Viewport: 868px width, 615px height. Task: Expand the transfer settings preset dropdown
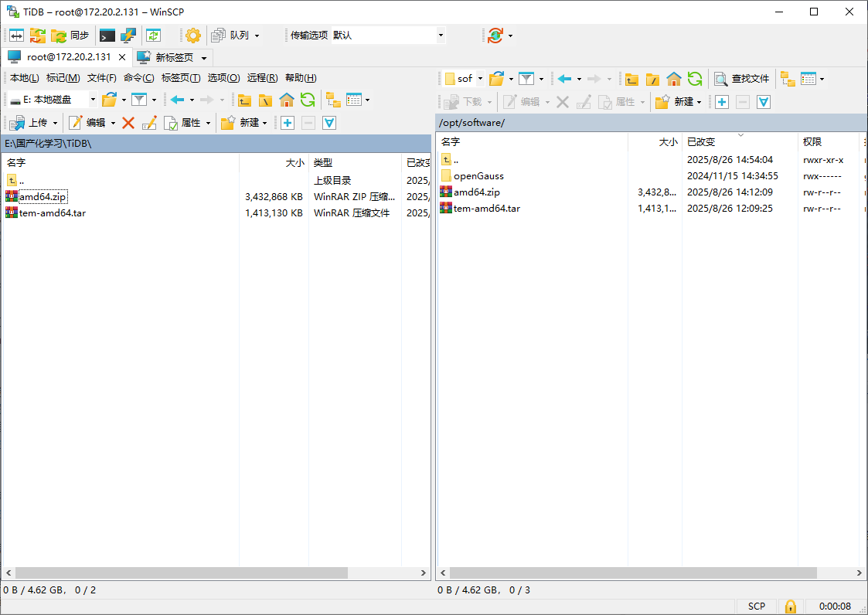click(441, 36)
